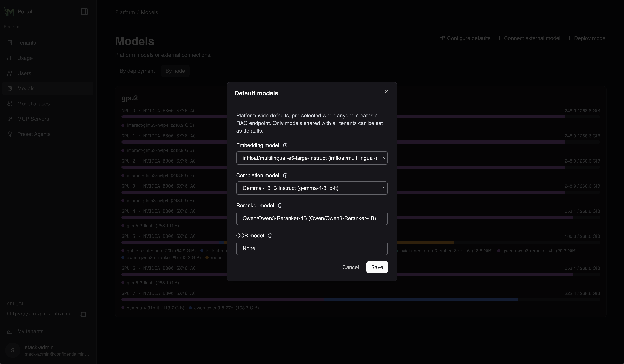Save the default models
This screenshot has width=624, height=364.
point(377,267)
